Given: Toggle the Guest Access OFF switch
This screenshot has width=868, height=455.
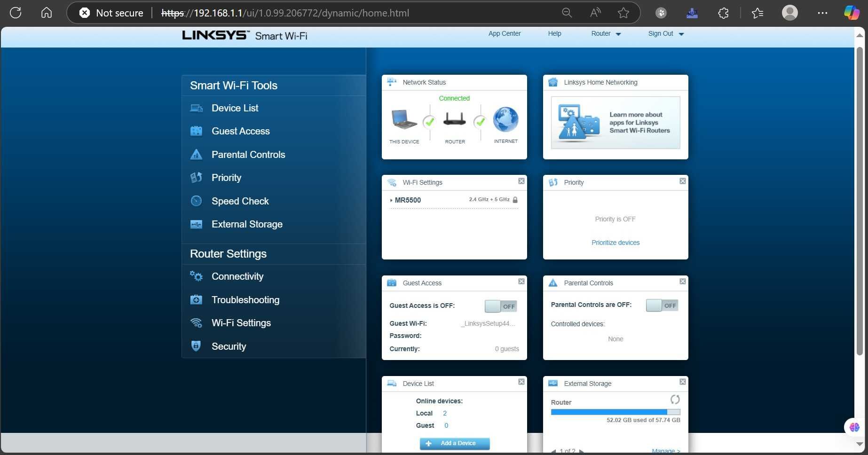Looking at the screenshot, I should [501, 306].
